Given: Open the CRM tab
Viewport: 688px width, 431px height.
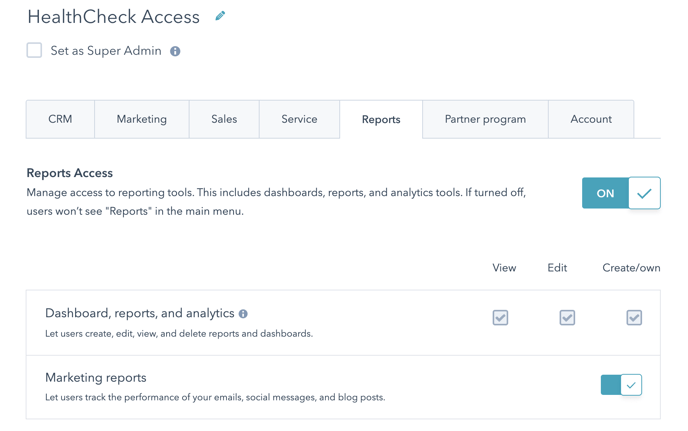Looking at the screenshot, I should 60,119.
